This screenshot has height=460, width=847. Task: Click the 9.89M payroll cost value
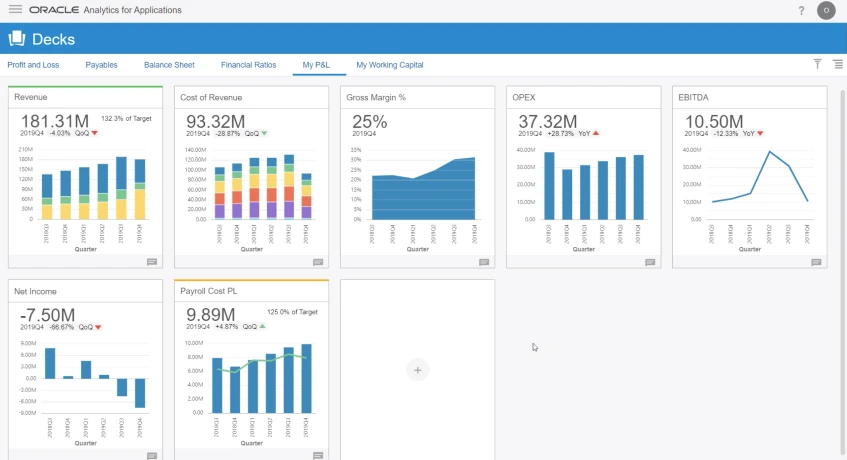[x=211, y=314]
